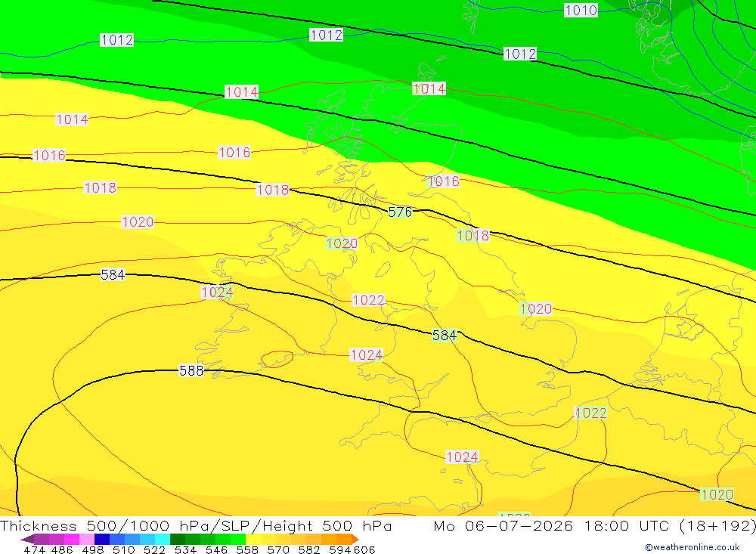Click the 584 label with white background
The width and height of the screenshot is (756, 554).
[113, 275]
